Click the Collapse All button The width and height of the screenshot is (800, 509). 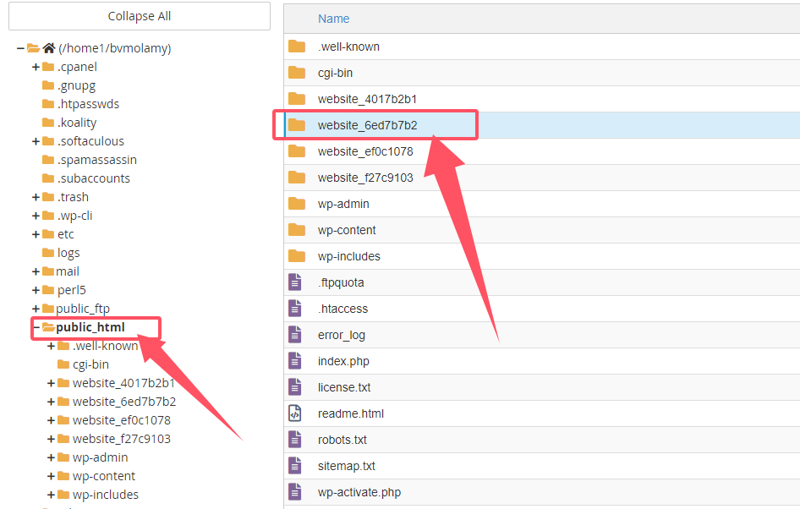139,16
